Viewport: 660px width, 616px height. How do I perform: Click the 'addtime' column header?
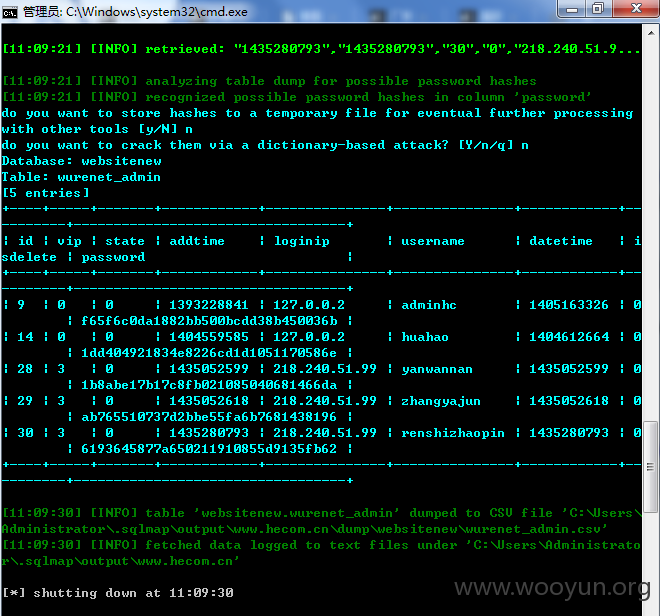(197, 241)
